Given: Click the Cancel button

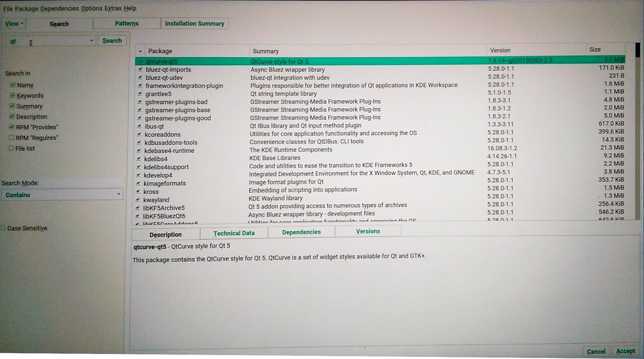Looking at the screenshot, I should [x=596, y=352].
